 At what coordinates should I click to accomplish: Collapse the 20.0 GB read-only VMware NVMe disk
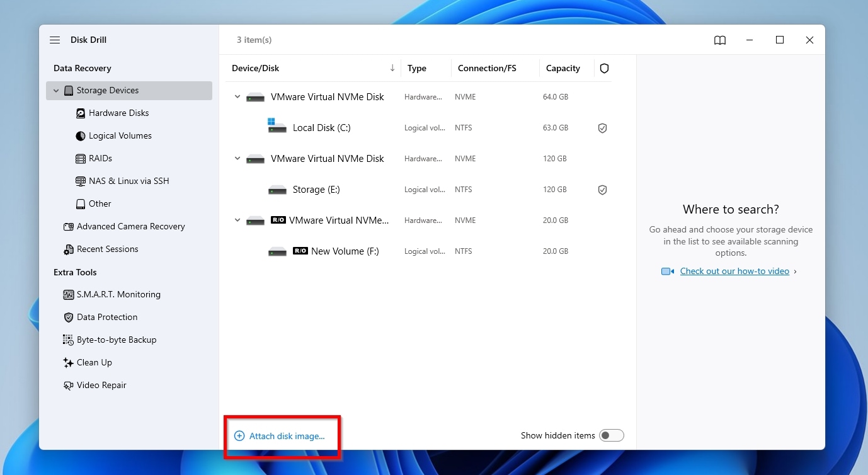pyautogui.click(x=237, y=220)
